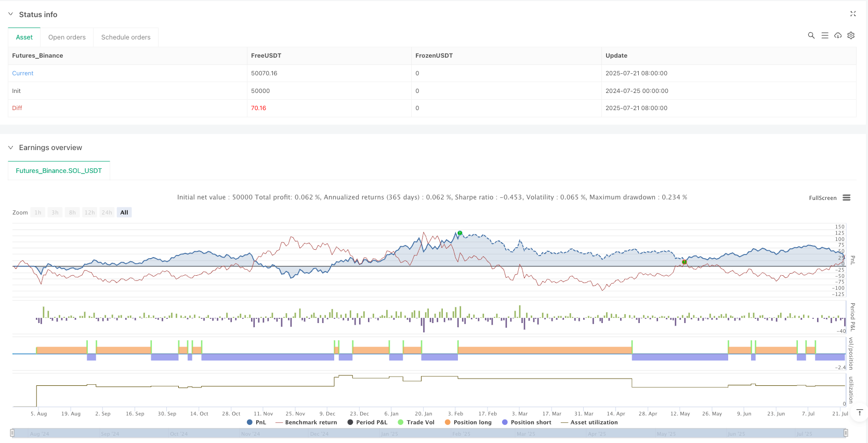
Task: Open the settings gear icon
Action: click(x=851, y=35)
